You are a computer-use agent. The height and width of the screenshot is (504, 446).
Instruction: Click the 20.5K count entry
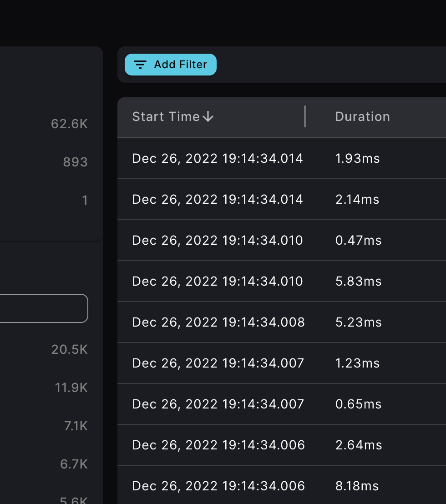click(69, 349)
